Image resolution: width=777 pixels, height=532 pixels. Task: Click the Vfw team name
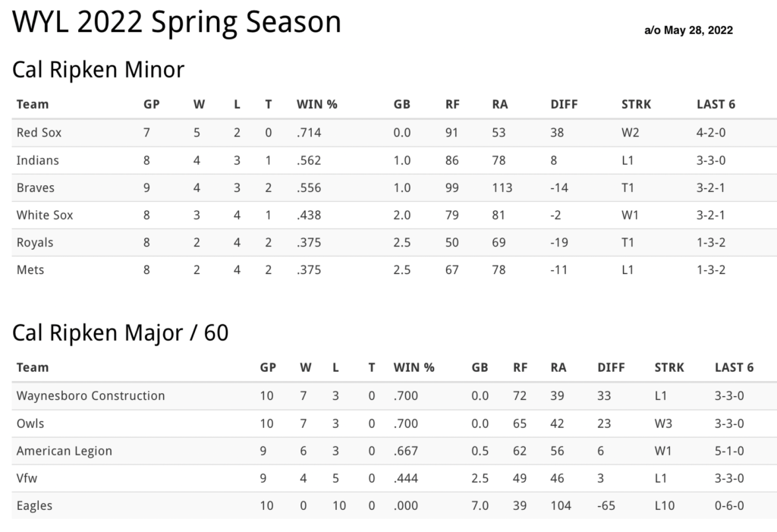27,478
